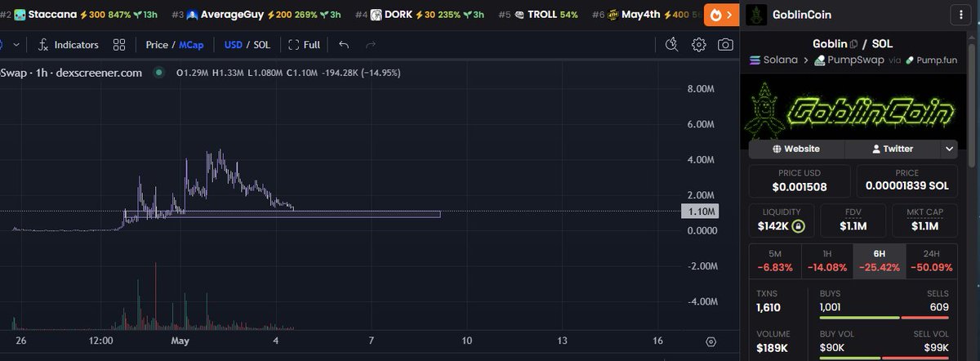Click the LIQUIDITY $142K value

[773, 226]
